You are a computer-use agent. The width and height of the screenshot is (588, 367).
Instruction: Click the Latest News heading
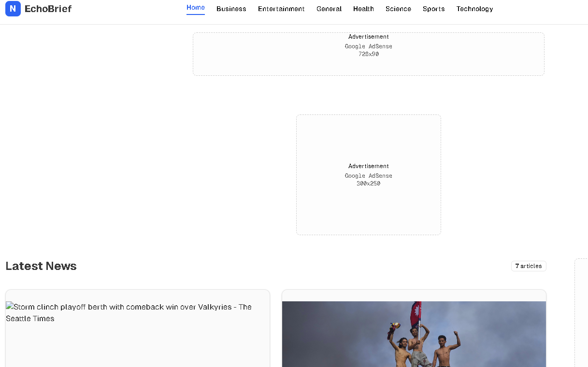tap(41, 266)
